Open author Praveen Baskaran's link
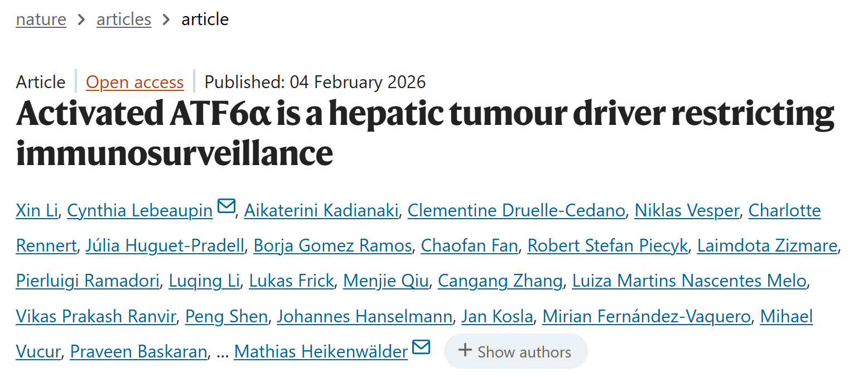868x377 pixels. coord(138,352)
